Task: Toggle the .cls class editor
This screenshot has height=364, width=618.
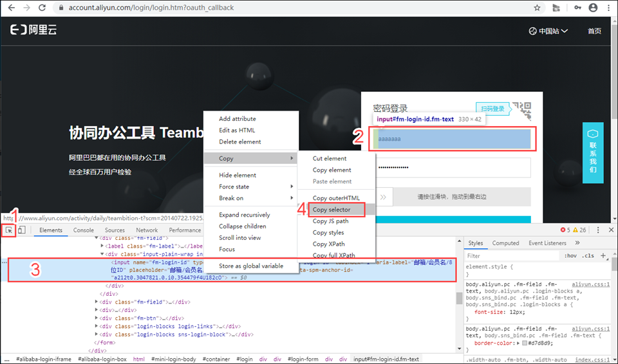Action: tap(588, 256)
